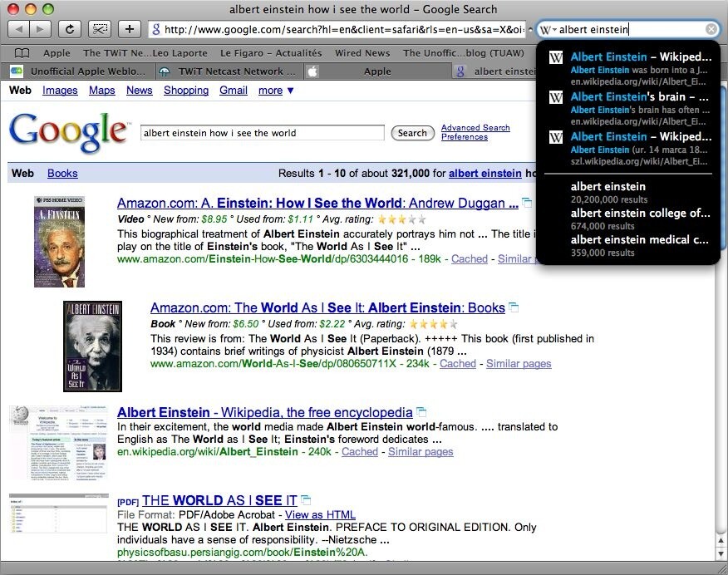Open the Wikipedia search engine dropdown
The height and width of the screenshot is (575, 728).
tap(548, 30)
